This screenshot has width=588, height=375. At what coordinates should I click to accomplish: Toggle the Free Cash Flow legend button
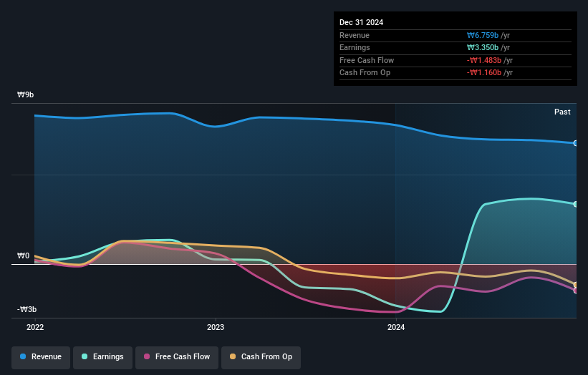(177, 357)
